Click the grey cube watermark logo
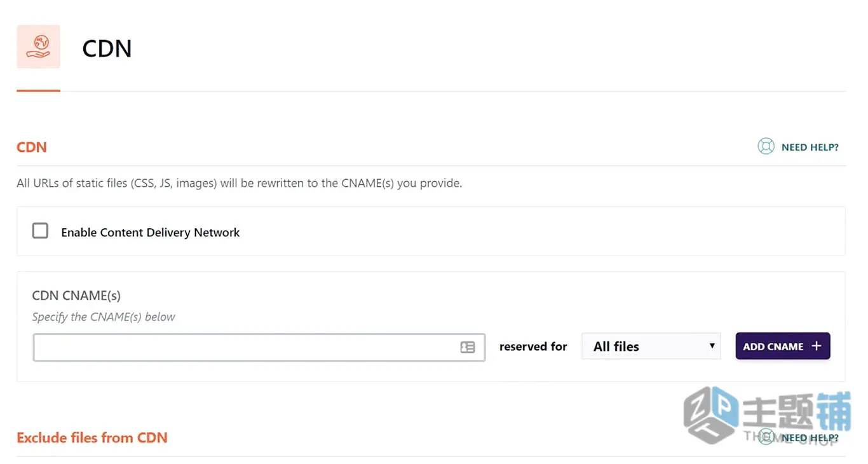The image size is (868, 464). [711, 415]
